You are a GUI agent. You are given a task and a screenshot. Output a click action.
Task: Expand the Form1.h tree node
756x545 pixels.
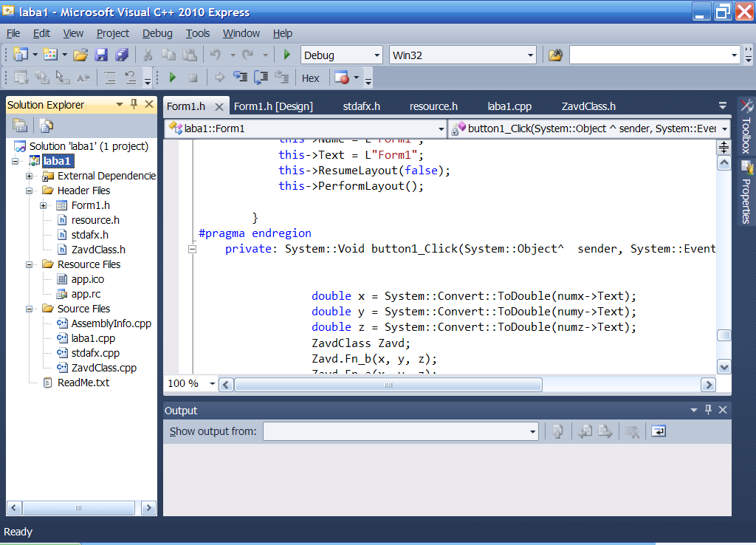(44, 205)
